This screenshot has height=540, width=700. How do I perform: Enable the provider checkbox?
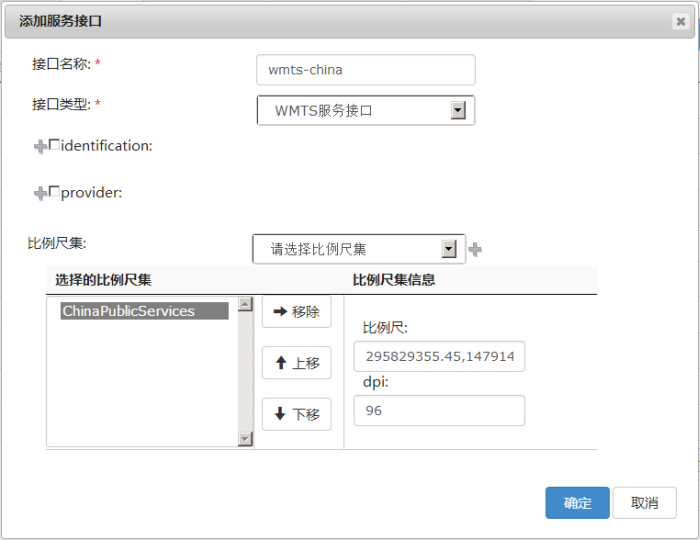(54, 191)
